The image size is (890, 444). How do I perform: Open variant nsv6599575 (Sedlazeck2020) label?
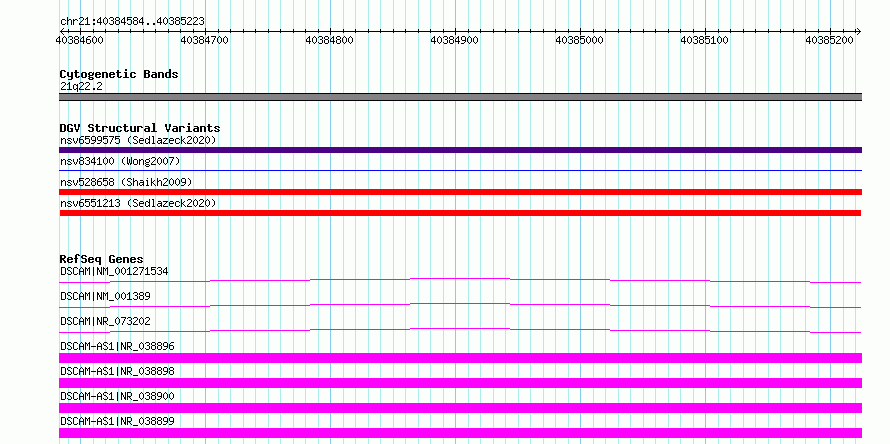pyautogui.click(x=138, y=140)
